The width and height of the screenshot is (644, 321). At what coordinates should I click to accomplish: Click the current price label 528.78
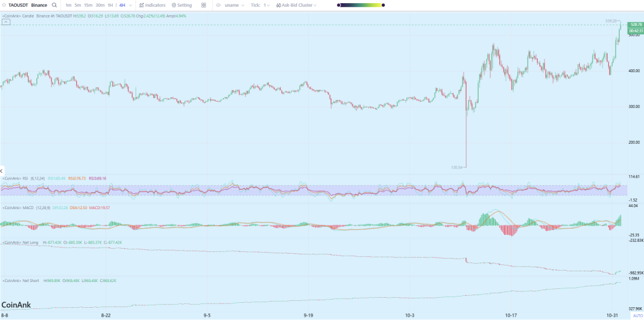click(x=635, y=24)
